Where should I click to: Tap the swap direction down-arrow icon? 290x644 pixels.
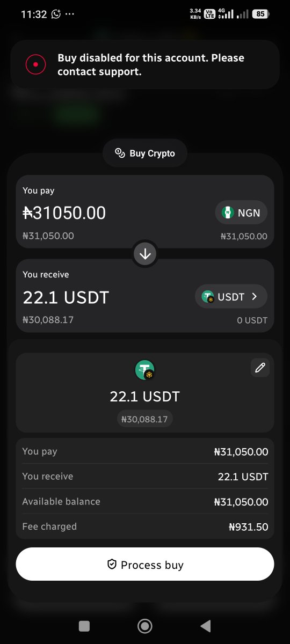coord(145,254)
